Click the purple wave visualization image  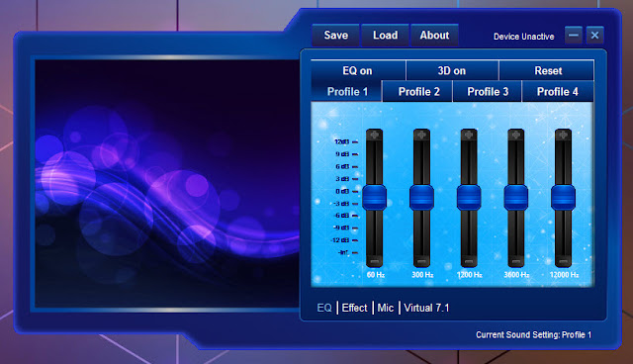(167, 184)
